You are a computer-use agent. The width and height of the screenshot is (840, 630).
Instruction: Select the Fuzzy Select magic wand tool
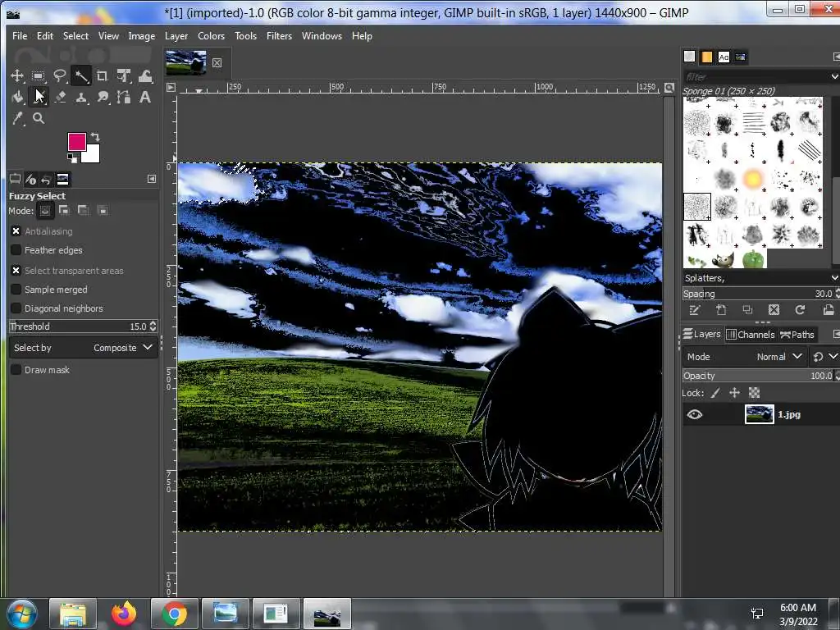coord(81,75)
